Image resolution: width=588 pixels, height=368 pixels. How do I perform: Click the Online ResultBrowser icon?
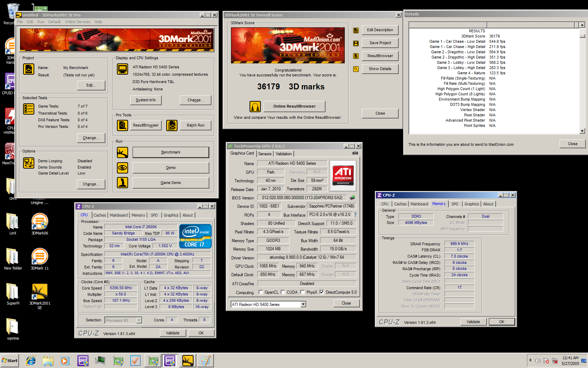pos(255,106)
